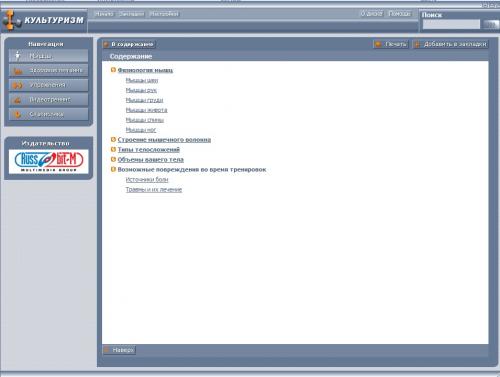Click orange bullet beside Возможные повреждения heading
This screenshot has width=500, height=377.
point(113,169)
